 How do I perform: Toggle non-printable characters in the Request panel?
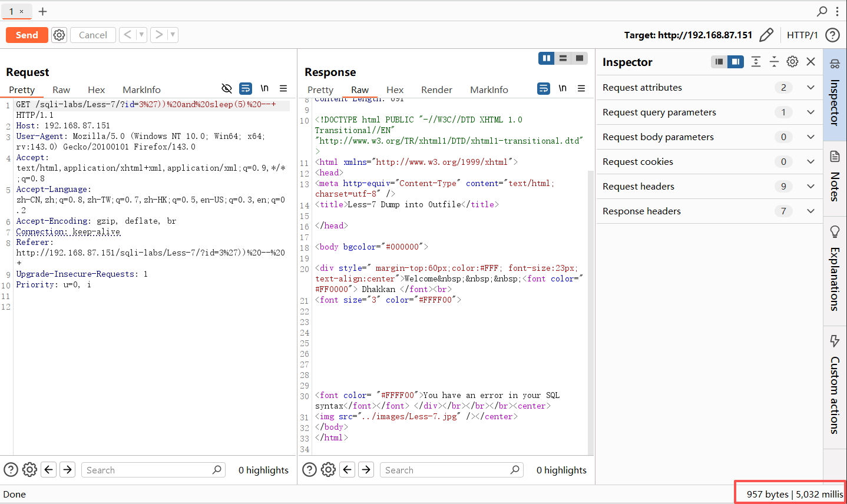[x=264, y=88]
